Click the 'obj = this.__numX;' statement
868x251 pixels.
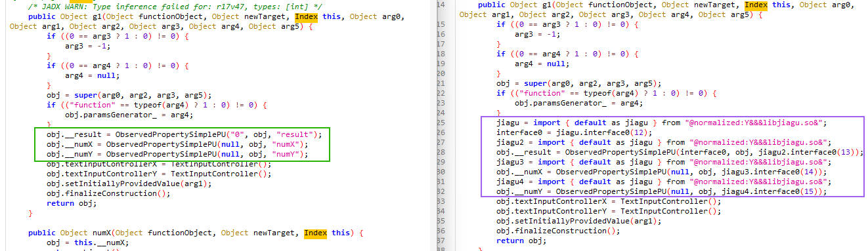[87, 242]
